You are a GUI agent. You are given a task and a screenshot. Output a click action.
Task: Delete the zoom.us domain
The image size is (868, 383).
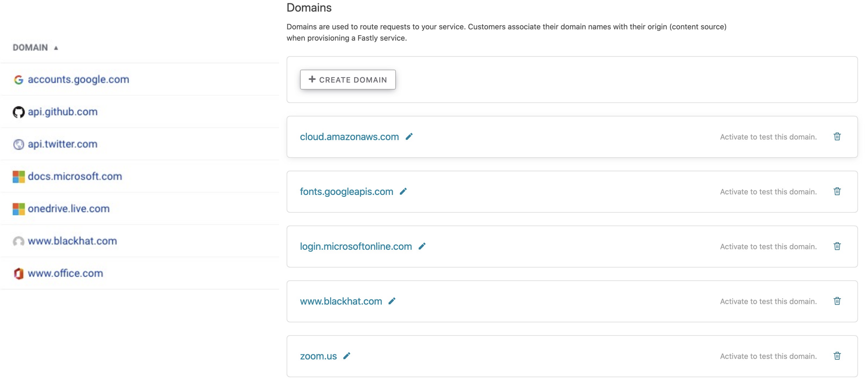click(837, 356)
